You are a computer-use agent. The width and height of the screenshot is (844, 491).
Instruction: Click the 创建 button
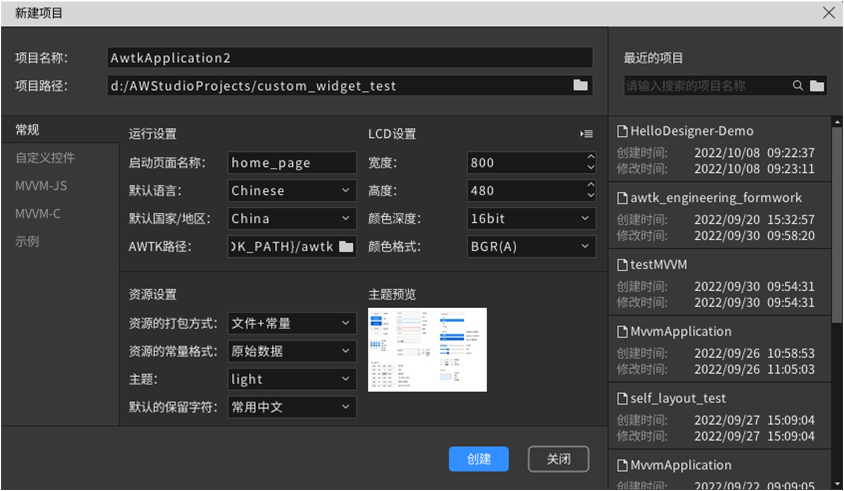pos(479,459)
